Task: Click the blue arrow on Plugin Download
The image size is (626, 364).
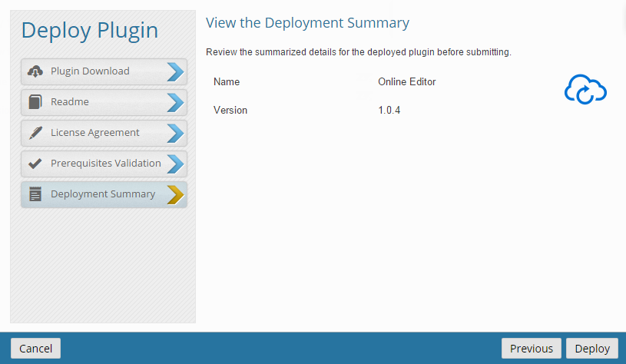Action: click(175, 71)
